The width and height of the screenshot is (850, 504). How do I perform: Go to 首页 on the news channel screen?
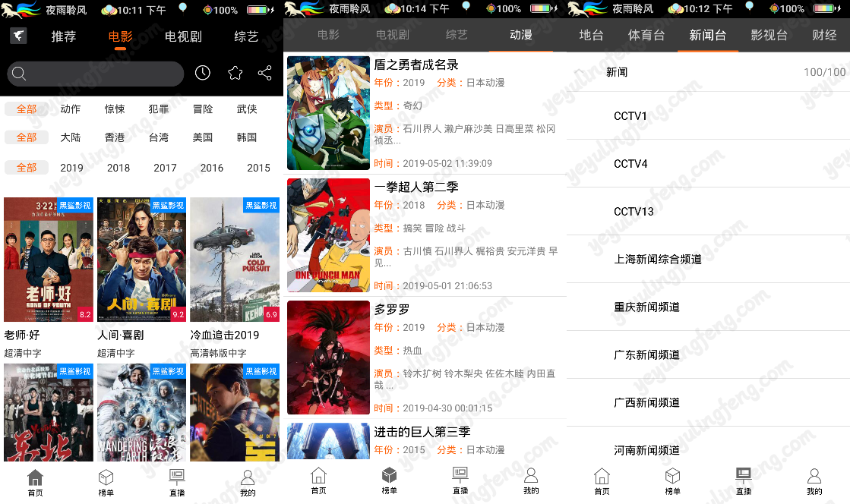[x=602, y=481]
